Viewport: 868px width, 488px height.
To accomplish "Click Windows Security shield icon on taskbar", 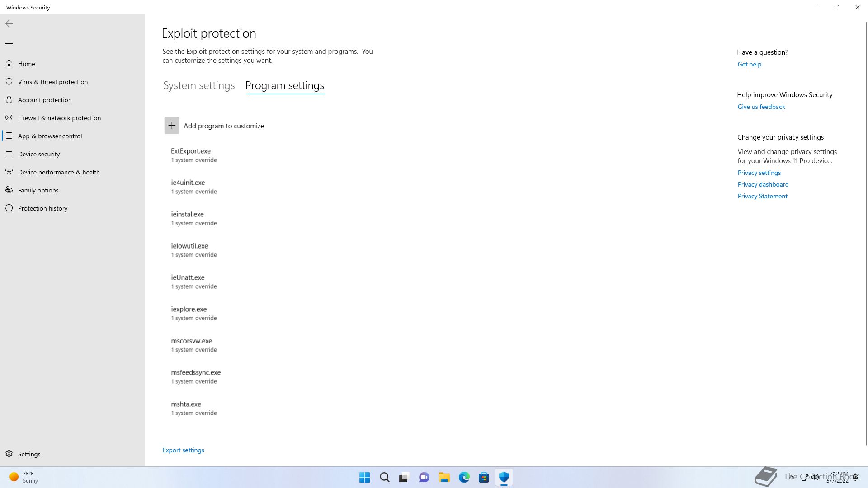I will [504, 477].
